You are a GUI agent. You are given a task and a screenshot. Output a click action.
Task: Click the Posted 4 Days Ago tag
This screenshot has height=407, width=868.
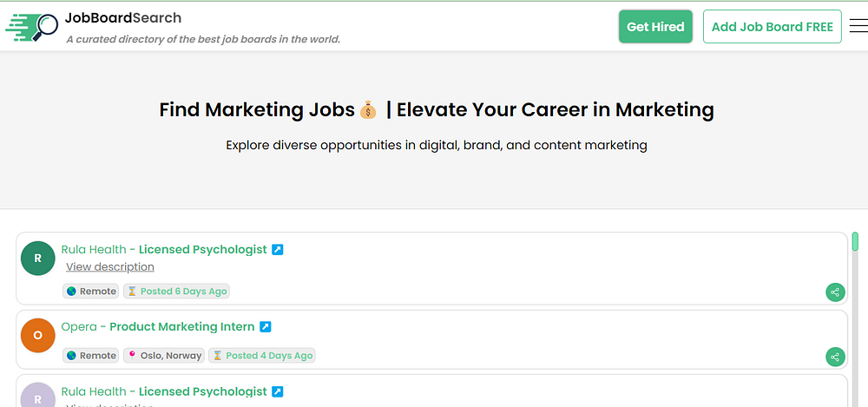[x=262, y=356]
